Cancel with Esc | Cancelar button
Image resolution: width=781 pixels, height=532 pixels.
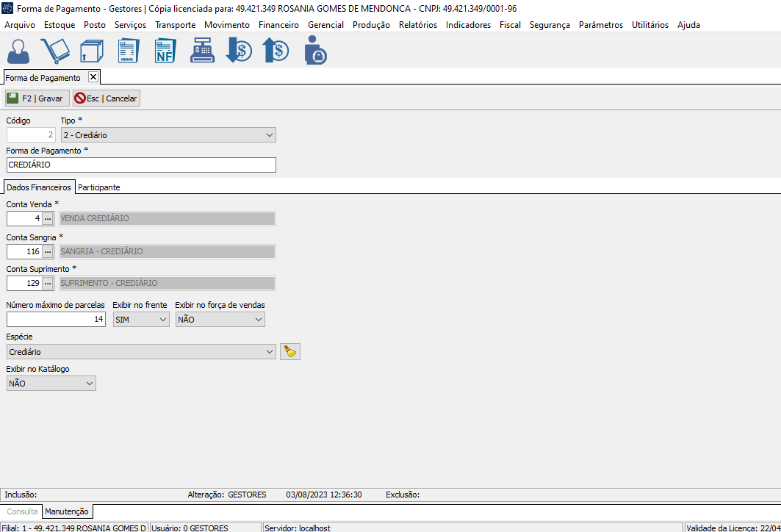coord(106,98)
